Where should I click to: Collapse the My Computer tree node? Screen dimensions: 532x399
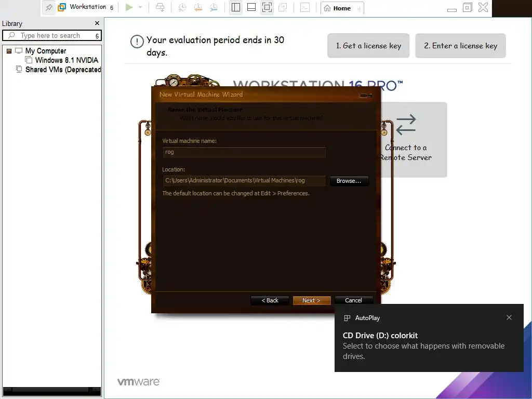(9, 51)
